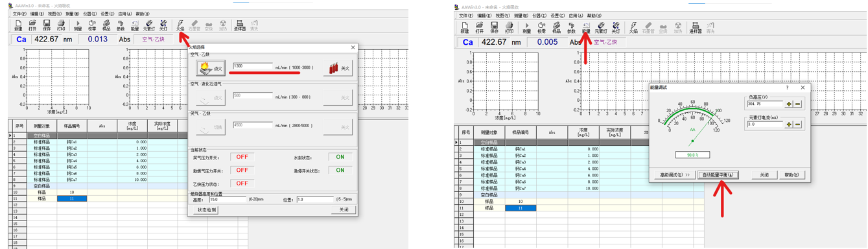868x249 pixels.
Task: Click the 负高压 value field showing 304.75
Action: tap(765, 104)
